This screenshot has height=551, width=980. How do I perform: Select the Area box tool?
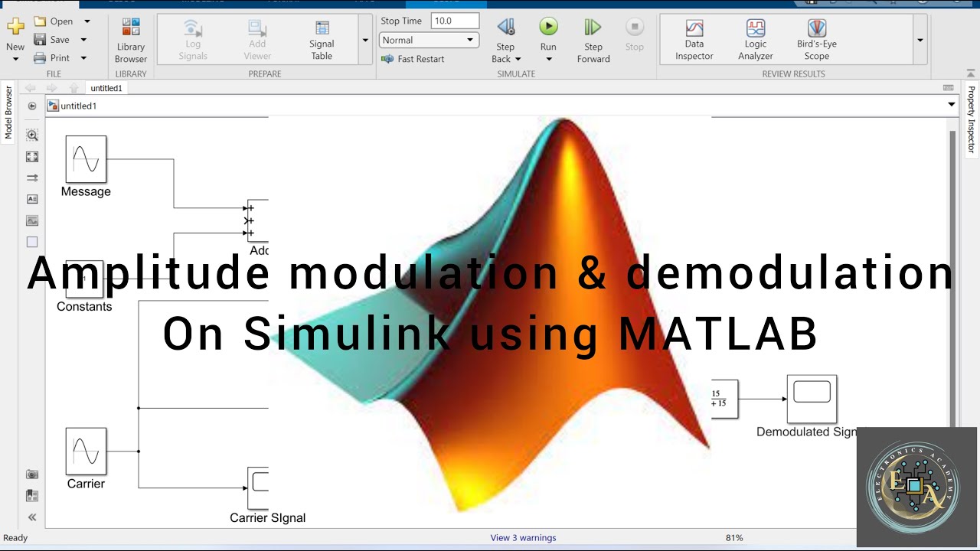coord(32,242)
